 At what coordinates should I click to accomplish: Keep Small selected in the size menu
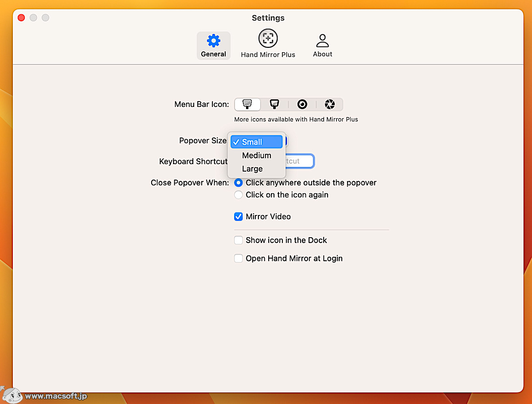[256, 141]
